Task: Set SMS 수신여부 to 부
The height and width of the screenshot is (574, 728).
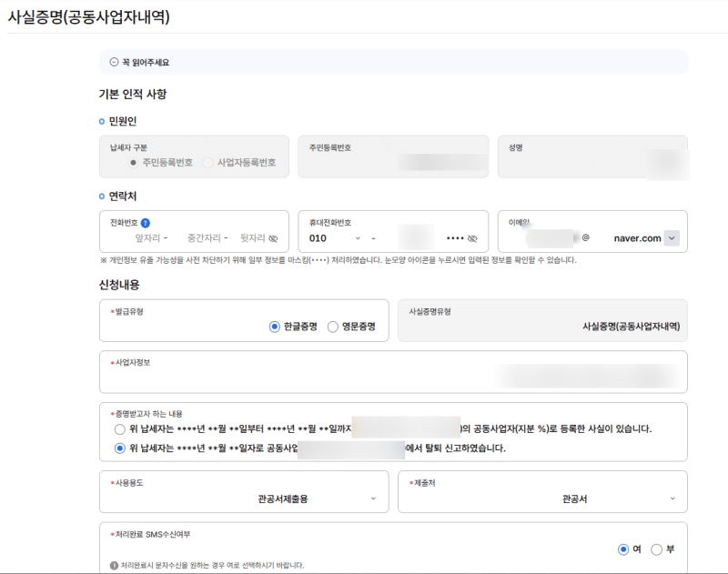Action: (x=656, y=549)
